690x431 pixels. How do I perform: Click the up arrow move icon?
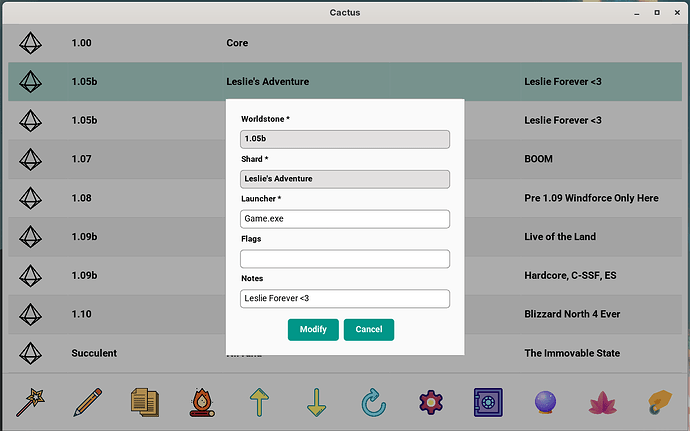tap(259, 402)
